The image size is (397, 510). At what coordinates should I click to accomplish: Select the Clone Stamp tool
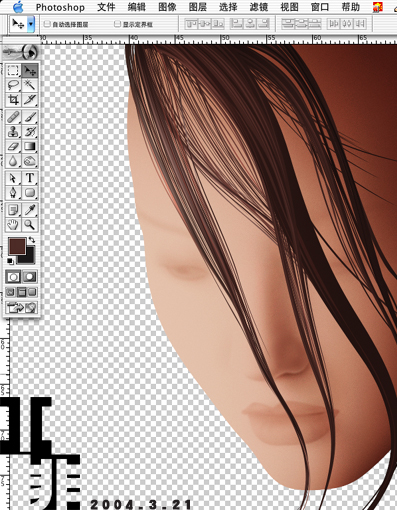point(13,132)
